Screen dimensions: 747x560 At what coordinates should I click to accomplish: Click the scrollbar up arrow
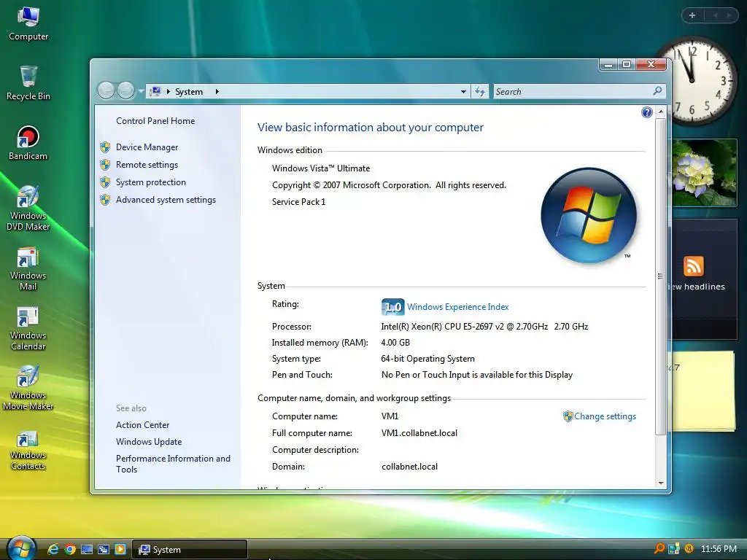[x=660, y=112]
